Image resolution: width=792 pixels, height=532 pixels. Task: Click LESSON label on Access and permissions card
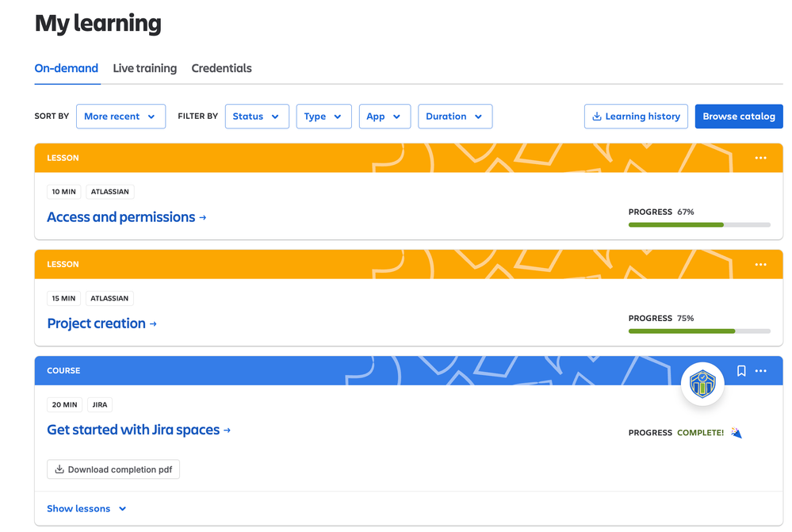(x=63, y=158)
